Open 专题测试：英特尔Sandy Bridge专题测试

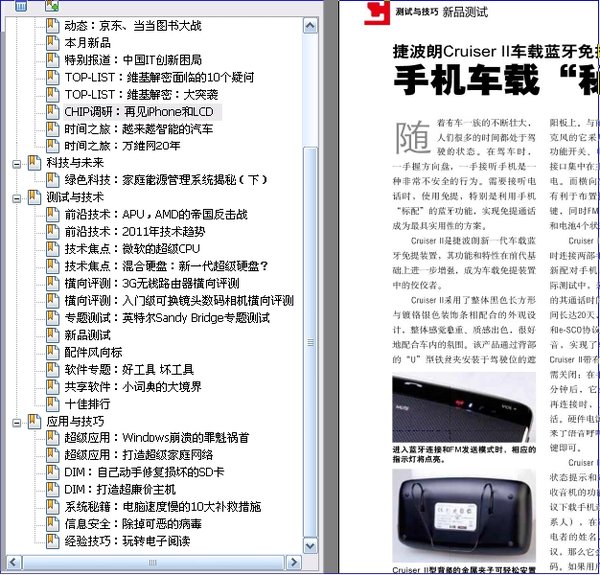pyautogui.click(x=167, y=318)
